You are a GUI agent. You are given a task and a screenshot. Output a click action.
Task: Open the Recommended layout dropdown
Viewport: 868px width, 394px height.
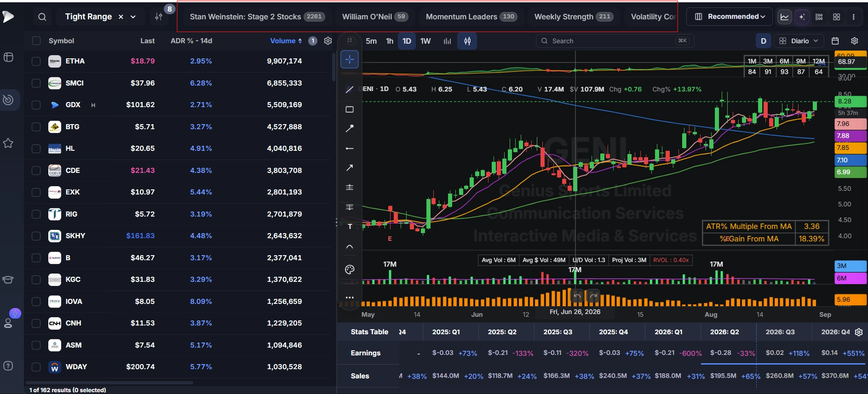tap(729, 17)
